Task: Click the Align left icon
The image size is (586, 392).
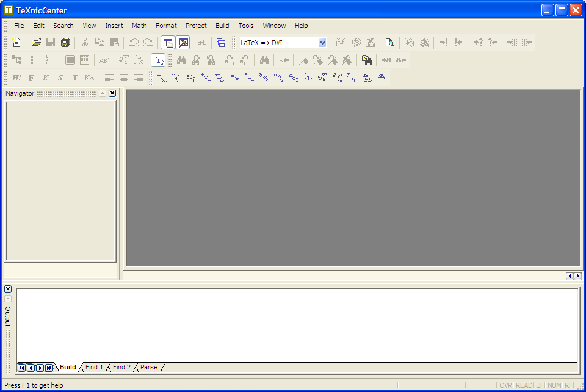Action: (x=109, y=77)
